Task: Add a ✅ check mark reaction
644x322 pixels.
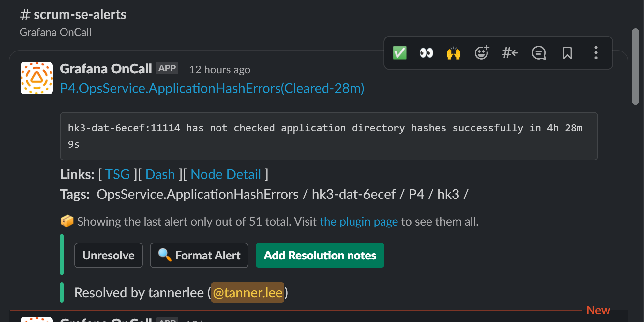Action: 400,53
